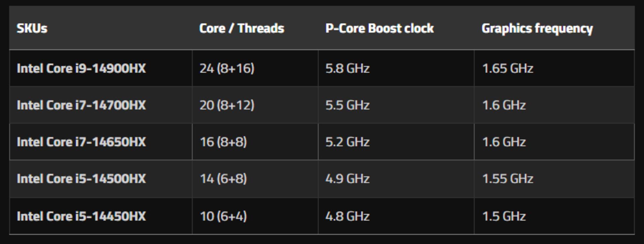Click the SKUs column header
644x244 pixels.
point(32,28)
